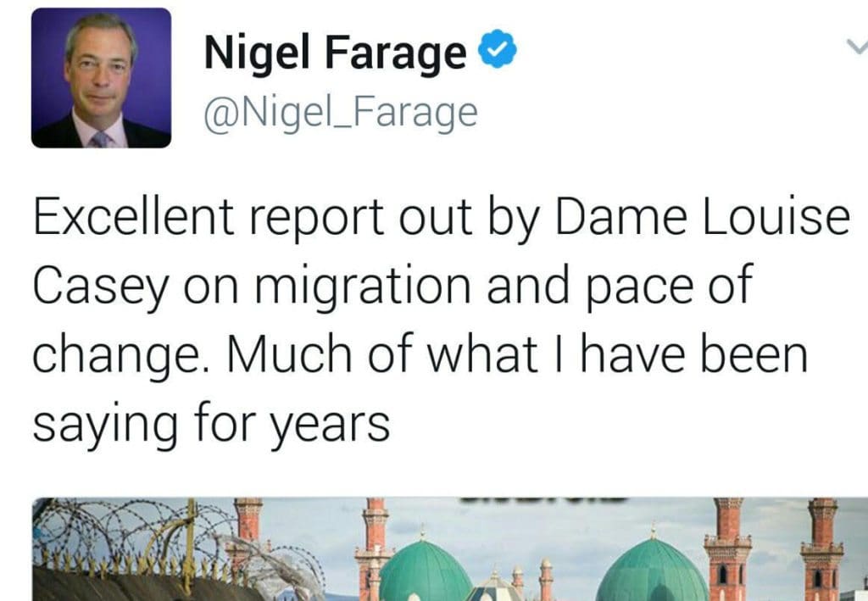Screen dimensions: 868x601
Task: Click the word "Excellent" in the tweet
Action: [x=136, y=219]
